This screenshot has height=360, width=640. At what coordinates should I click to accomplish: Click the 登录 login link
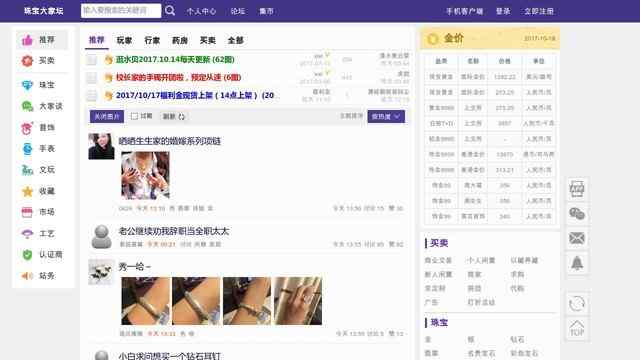[x=503, y=11]
